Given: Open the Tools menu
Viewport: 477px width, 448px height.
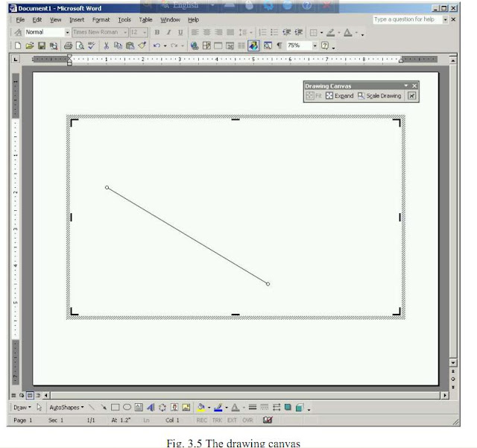Looking at the screenshot, I should click(x=124, y=20).
